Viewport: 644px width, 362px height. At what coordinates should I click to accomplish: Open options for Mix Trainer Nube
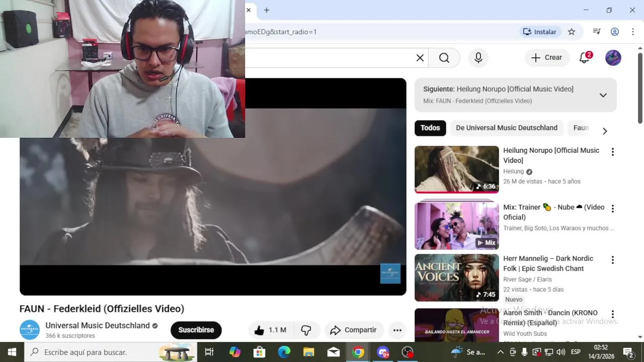tap(613, 208)
